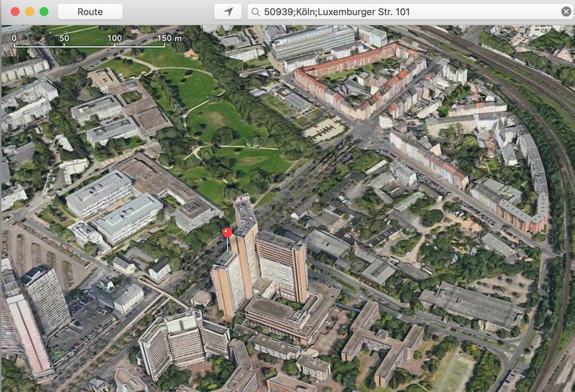Click the magnifying glass search icon
Image resolution: width=575 pixels, height=392 pixels.
(x=255, y=12)
